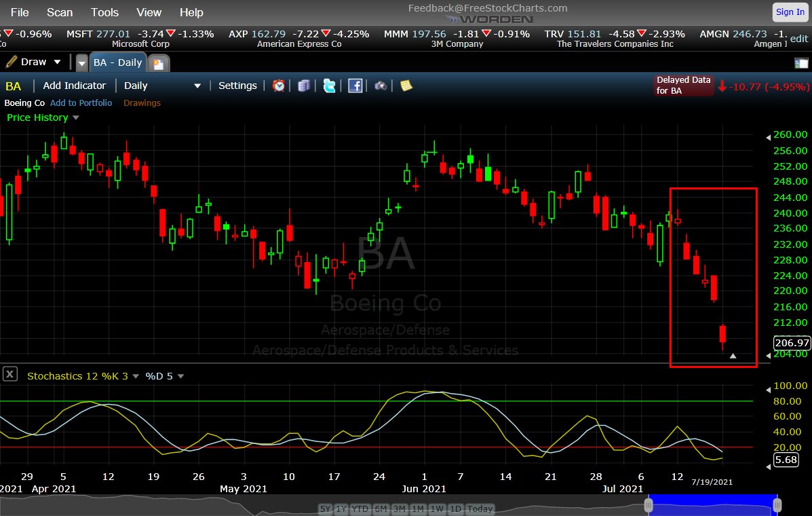Click the AMGN 246.73 ticker item
Viewport: 812px width, 516px height.
(743, 38)
